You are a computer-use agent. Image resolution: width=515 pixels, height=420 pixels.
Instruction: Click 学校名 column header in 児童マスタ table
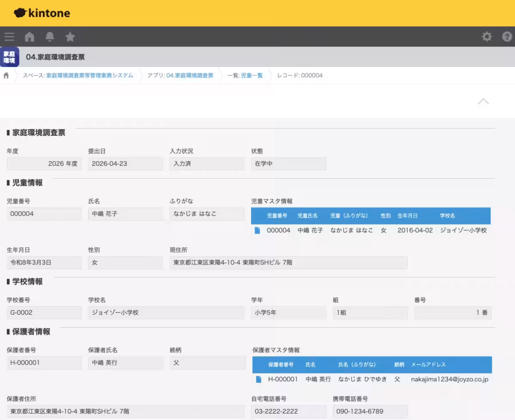coord(448,216)
